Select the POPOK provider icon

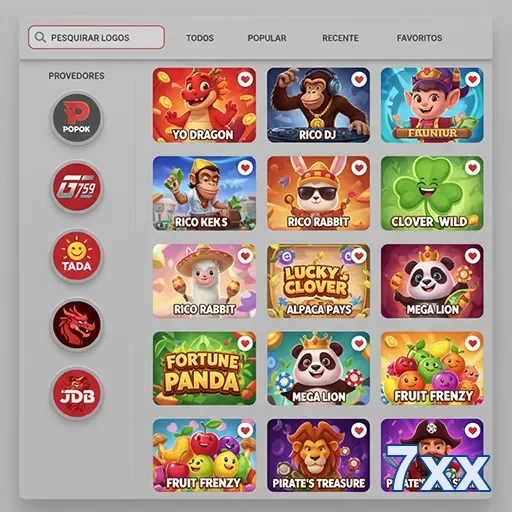click(77, 117)
